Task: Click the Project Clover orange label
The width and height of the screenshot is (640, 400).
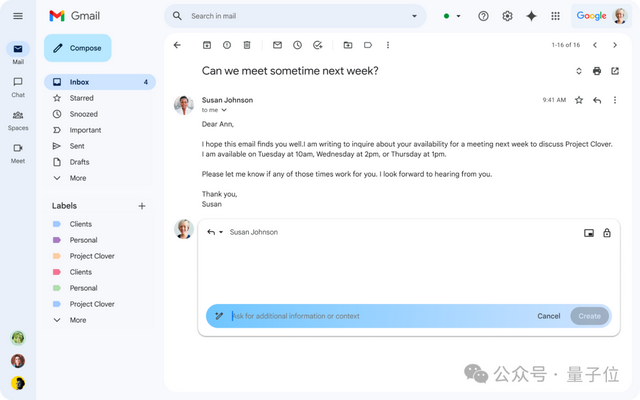Action: (x=91, y=256)
